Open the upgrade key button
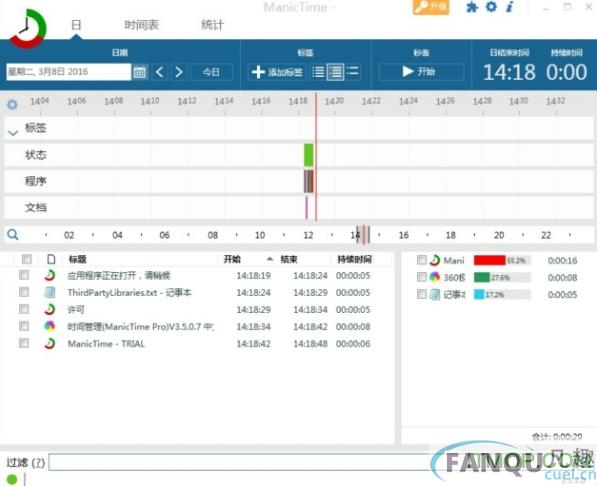Image resolution: width=597 pixels, height=486 pixels. click(x=431, y=7)
